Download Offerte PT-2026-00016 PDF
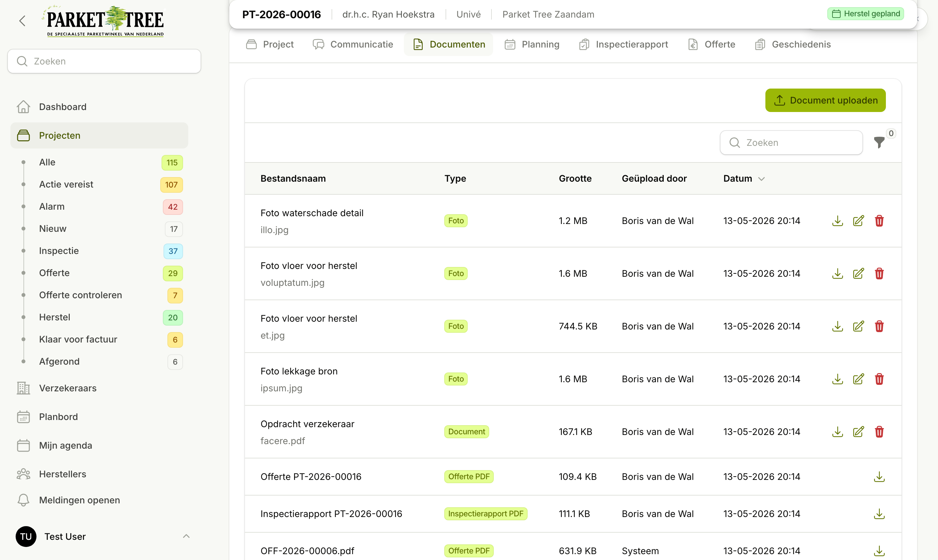 [879, 477]
